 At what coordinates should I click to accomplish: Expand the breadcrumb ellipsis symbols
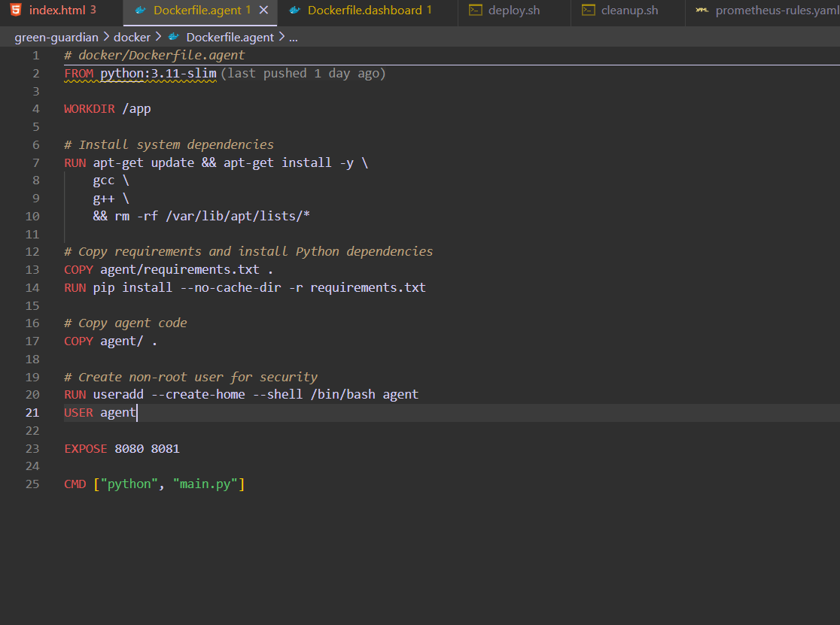pos(294,38)
